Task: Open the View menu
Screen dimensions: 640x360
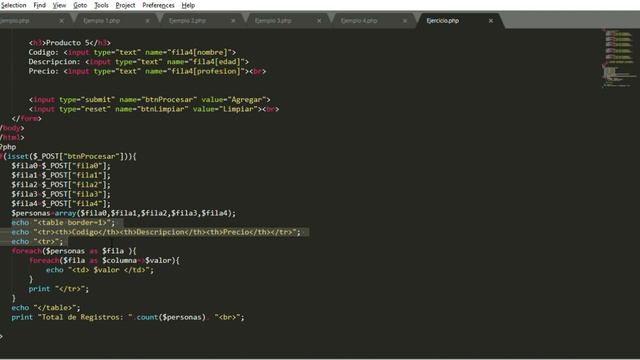Action: coord(59,5)
